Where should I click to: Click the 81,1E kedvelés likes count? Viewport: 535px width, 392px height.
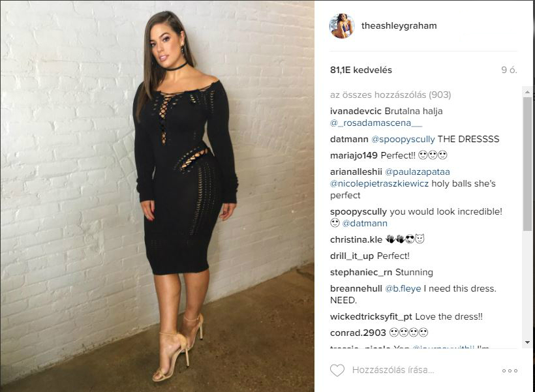[x=361, y=70]
